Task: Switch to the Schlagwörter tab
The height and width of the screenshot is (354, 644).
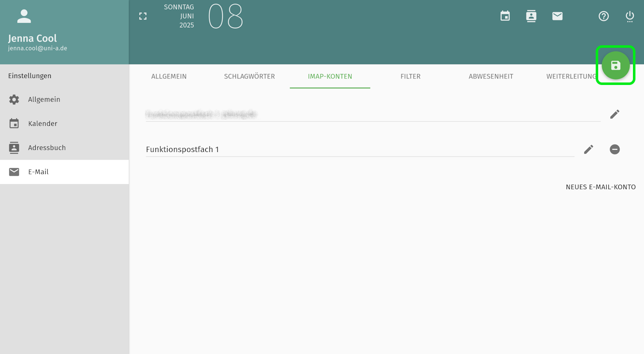Action: point(250,76)
